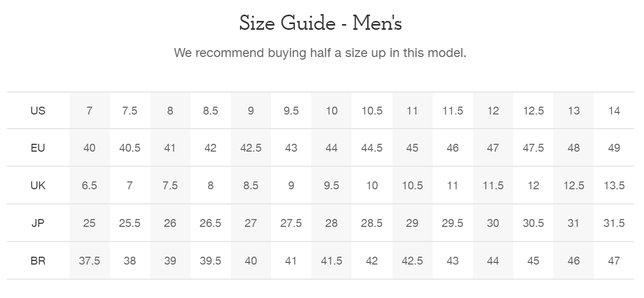The width and height of the screenshot is (644, 298).
Task: Click BR size 37.5 cell
Action: pos(89,261)
